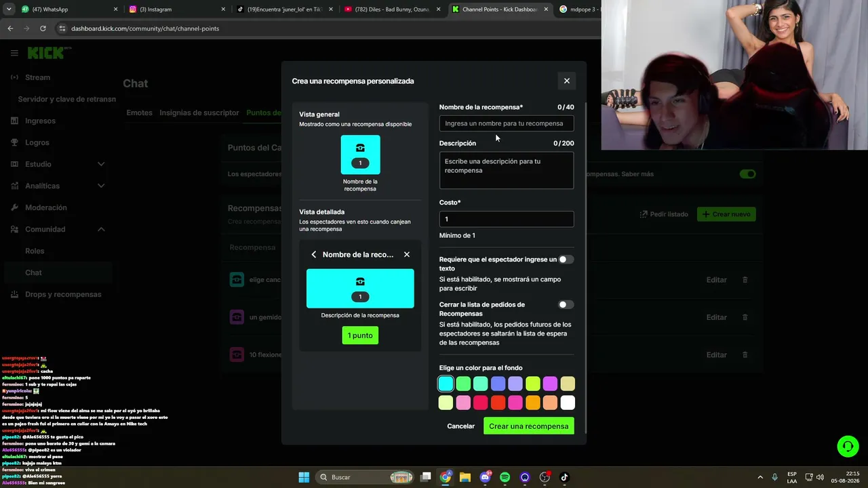Pick the magenta-purple background color swatch

coord(550,384)
